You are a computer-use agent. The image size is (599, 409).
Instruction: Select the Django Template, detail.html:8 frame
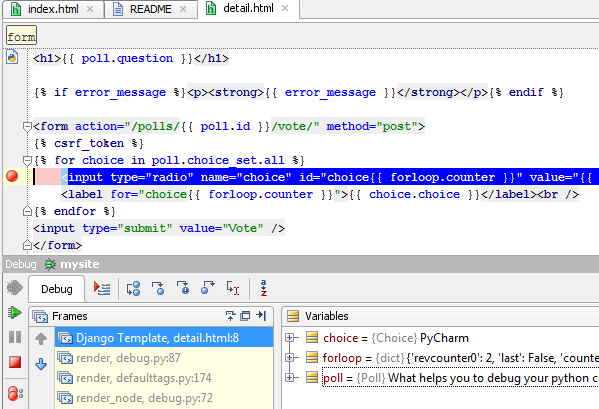pyautogui.click(x=164, y=338)
